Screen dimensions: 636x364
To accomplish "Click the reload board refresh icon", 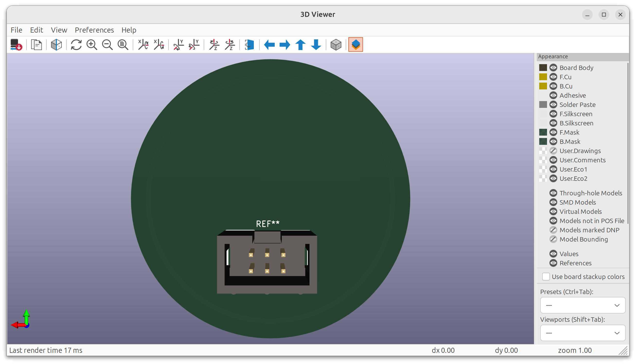I will click(76, 45).
